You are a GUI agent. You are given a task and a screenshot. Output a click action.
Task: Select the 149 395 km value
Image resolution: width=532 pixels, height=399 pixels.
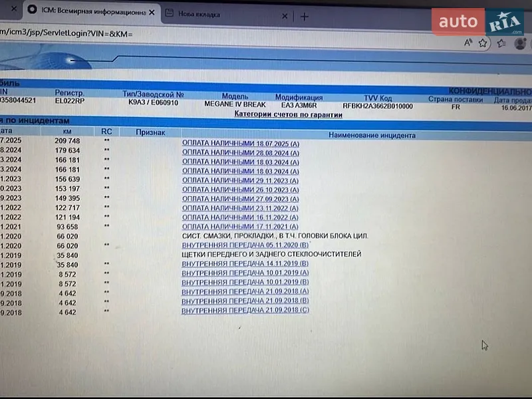[67, 198]
